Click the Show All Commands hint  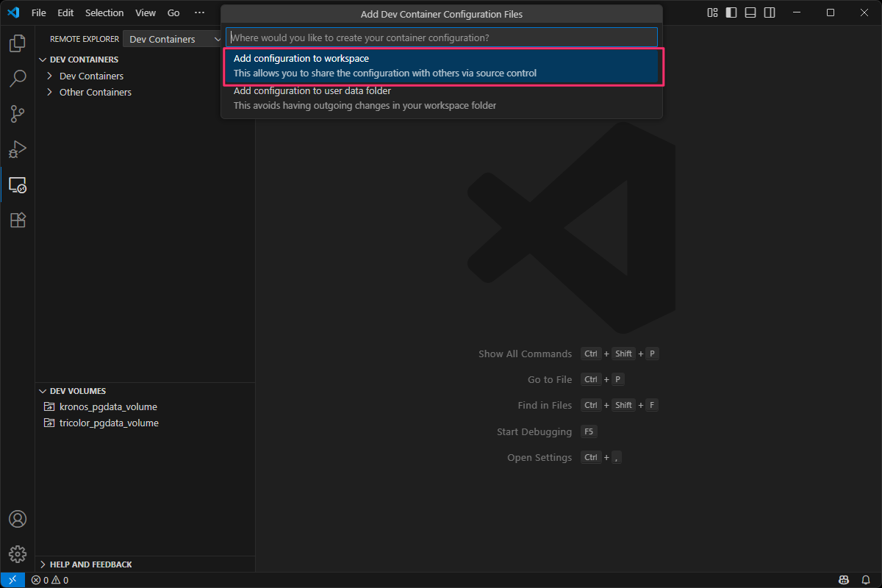pyautogui.click(x=525, y=354)
